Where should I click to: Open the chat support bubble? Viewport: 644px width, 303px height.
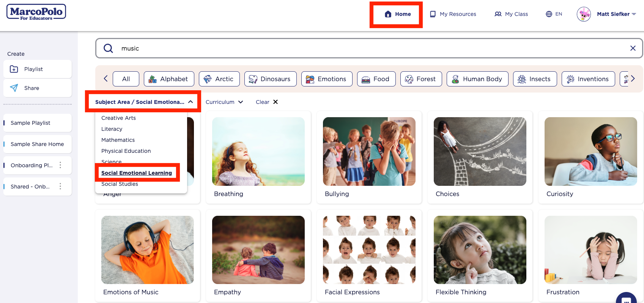pos(626,298)
